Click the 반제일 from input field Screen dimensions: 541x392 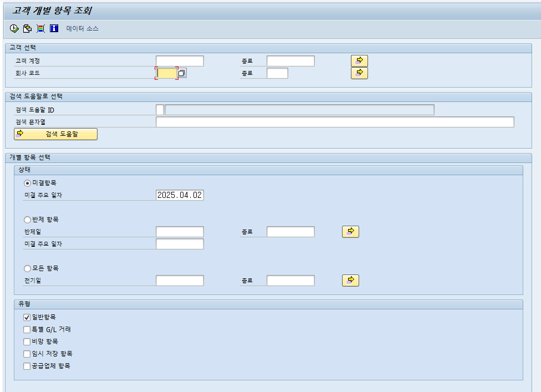180,232
